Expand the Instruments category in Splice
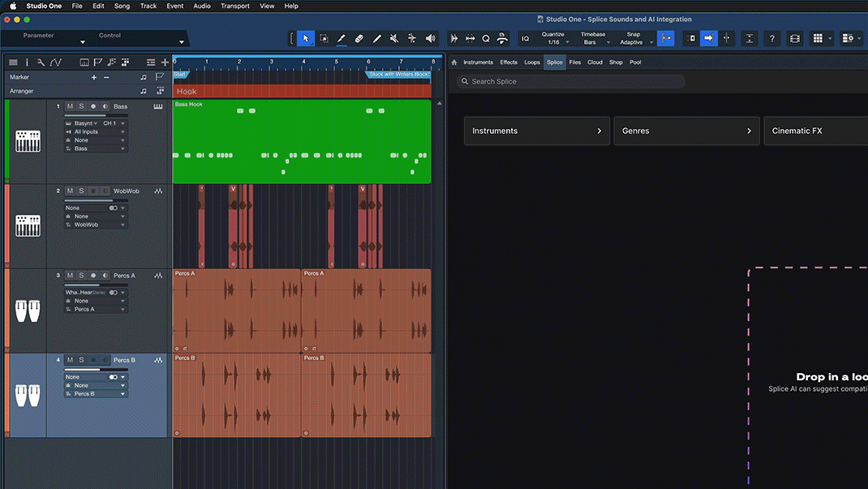The width and height of the screenshot is (868, 489). (537, 131)
